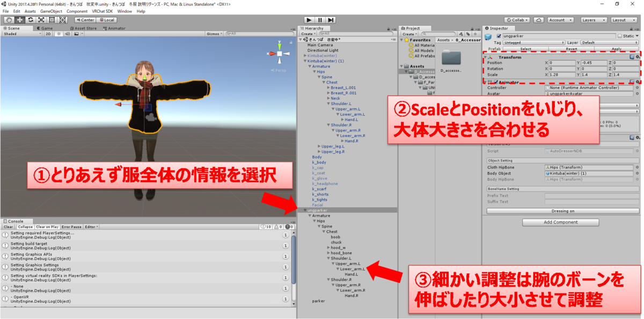
Task: Switch to the Game tab
Action: point(45,28)
